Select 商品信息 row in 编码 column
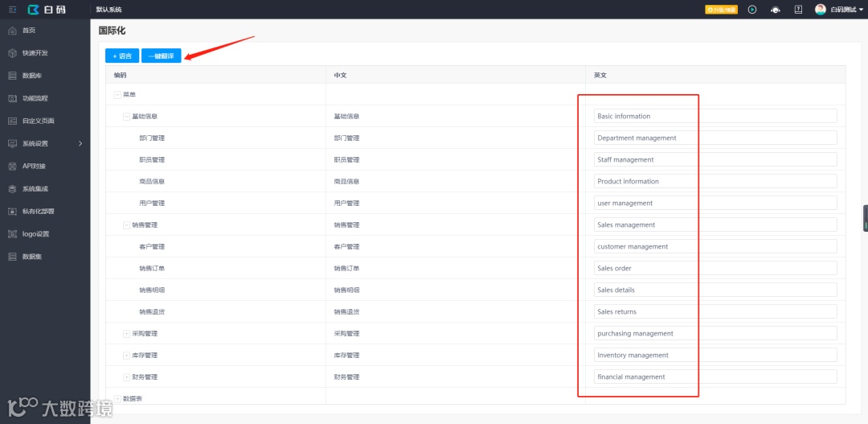The height and width of the screenshot is (424, 868). tap(152, 181)
